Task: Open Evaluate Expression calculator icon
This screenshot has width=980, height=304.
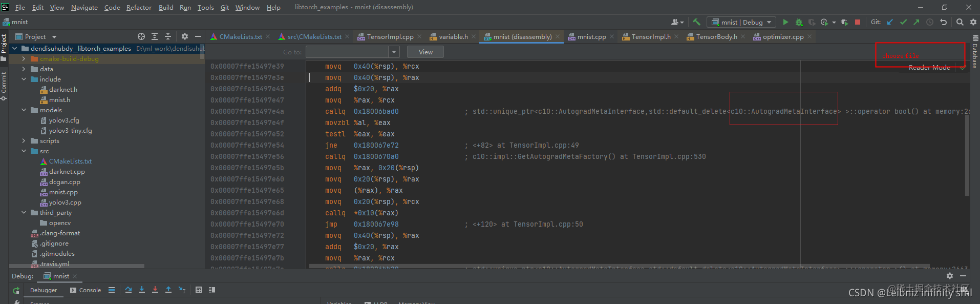Action: pyautogui.click(x=199, y=290)
